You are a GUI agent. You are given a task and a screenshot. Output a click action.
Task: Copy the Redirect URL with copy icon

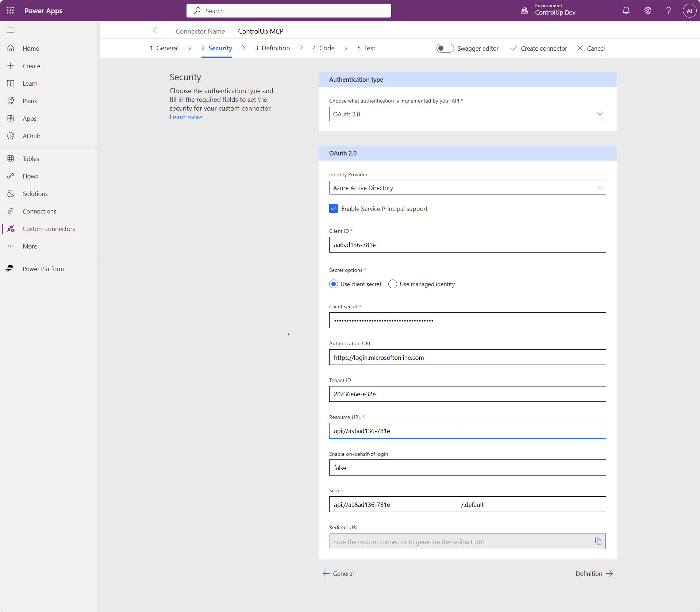[598, 541]
